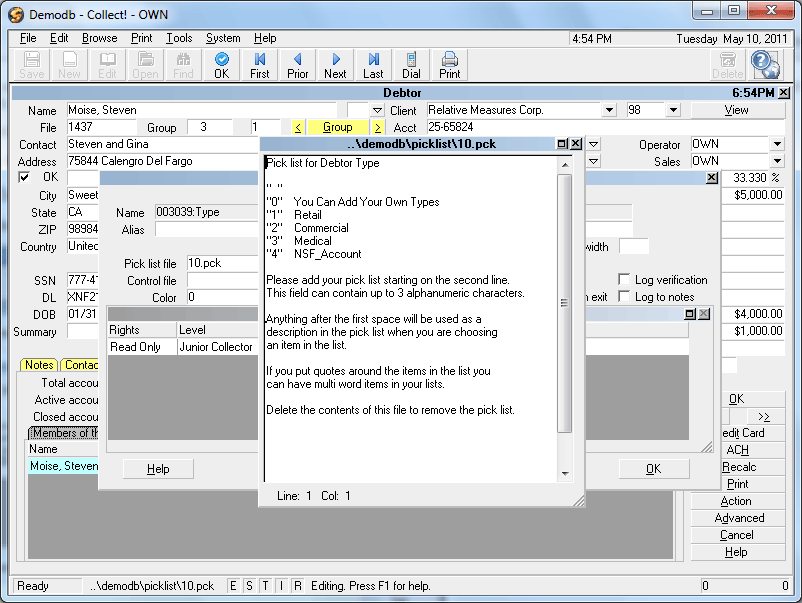Toggle the OK address checkbox

24,177
